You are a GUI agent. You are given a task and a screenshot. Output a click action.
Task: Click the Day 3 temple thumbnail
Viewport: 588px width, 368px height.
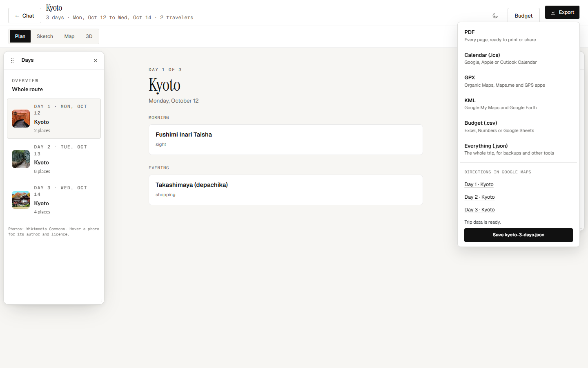click(x=21, y=200)
